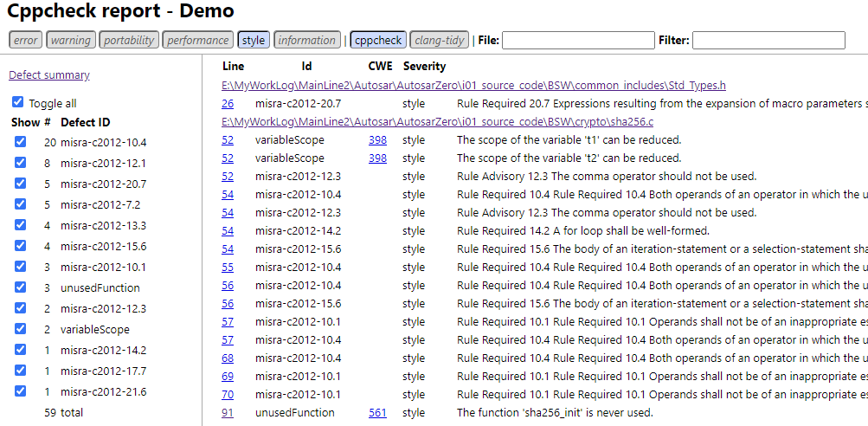Click inside the File filter input
This screenshot has width=868, height=426.
[578, 41]
